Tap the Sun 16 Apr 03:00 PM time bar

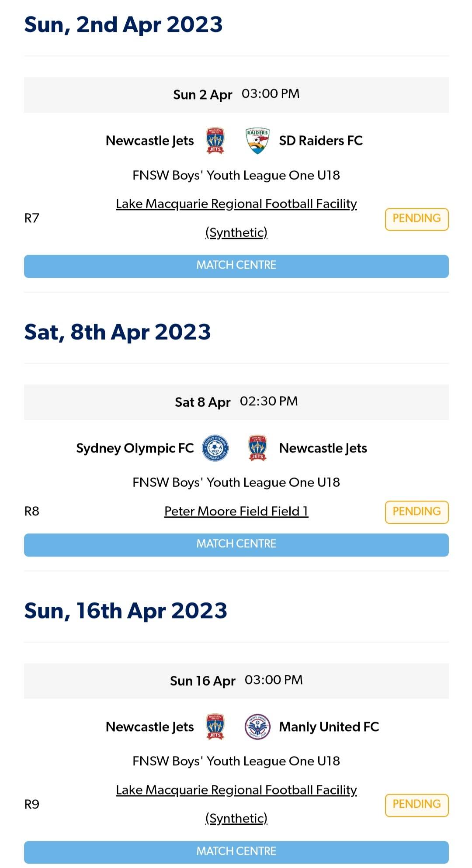(236, 681)
